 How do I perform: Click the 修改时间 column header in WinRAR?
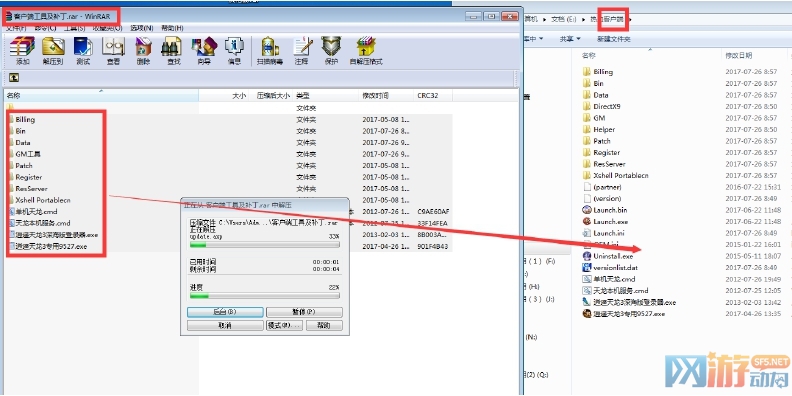[x=386, y=95]
